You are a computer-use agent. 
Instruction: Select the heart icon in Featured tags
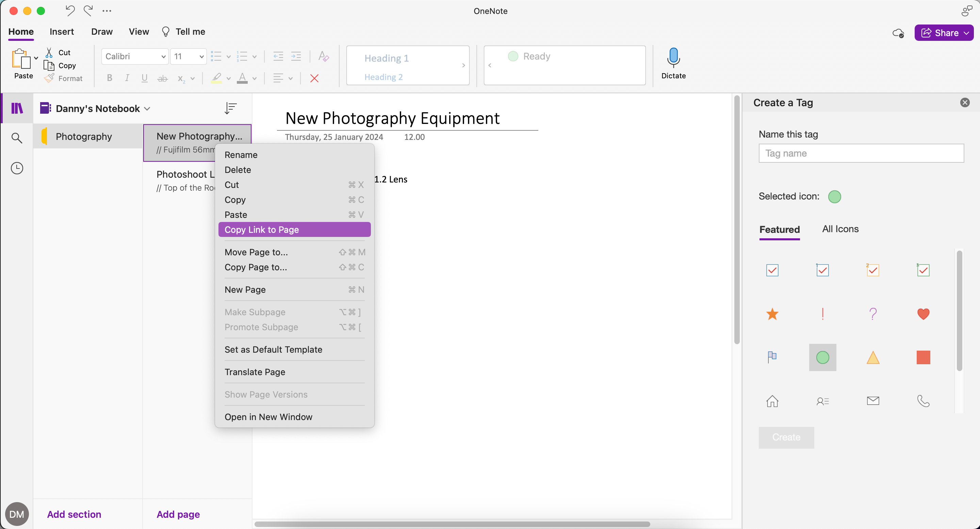pos(923,314)
